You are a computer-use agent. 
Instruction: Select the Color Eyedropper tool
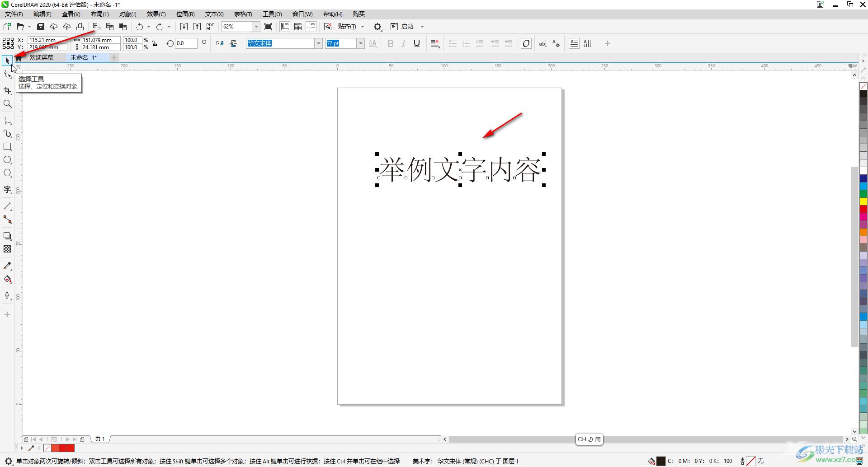(x=7, y=266)
